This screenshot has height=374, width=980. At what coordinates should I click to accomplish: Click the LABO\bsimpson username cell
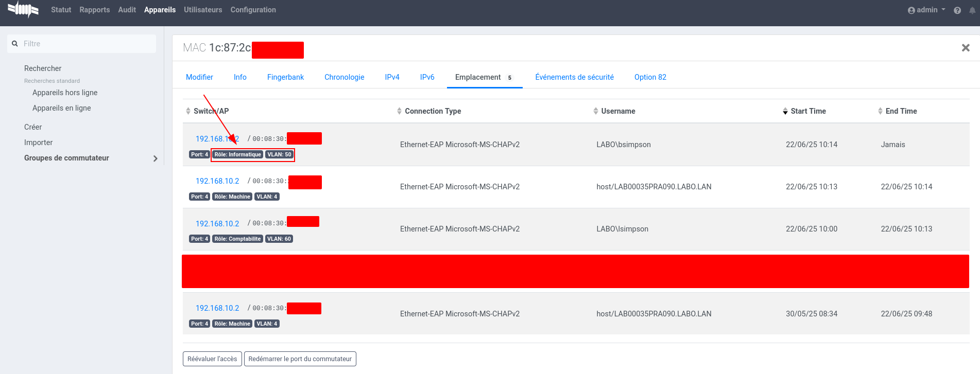[x=624, y=145]
